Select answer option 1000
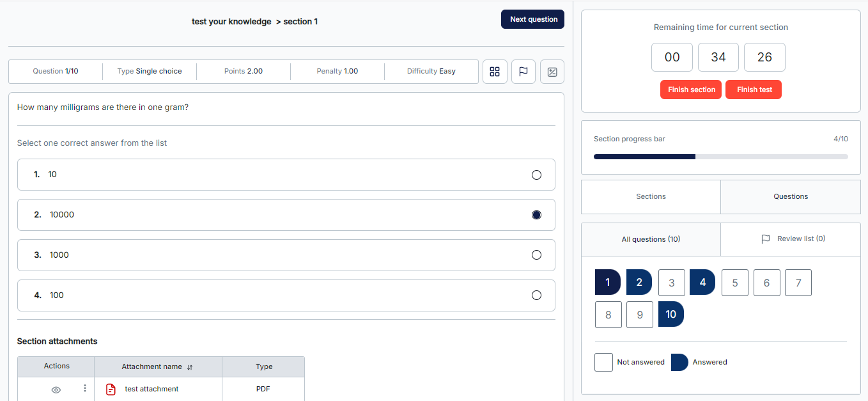This screenshot has height=401, width=868. pyautogui.click(x=536, y=255)
